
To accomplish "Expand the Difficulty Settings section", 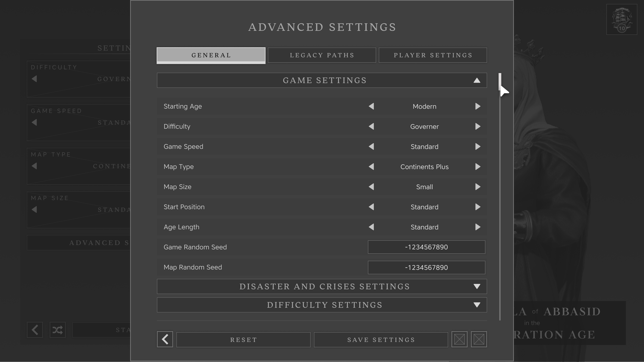I will pyautogui.click(x=477, y=305).
